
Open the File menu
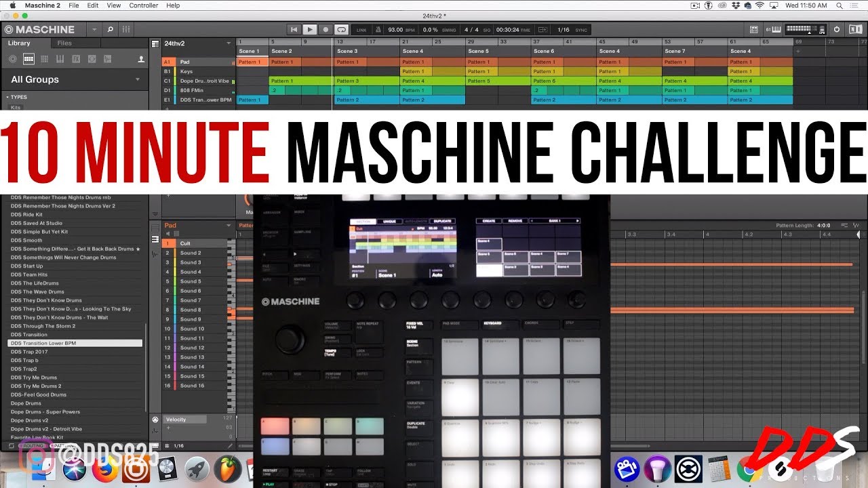click(x=73, y=5)
